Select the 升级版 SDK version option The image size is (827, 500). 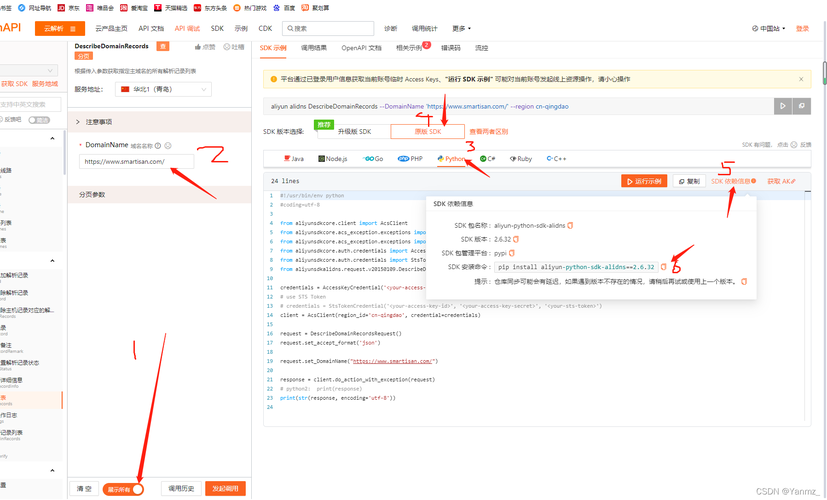354,131
